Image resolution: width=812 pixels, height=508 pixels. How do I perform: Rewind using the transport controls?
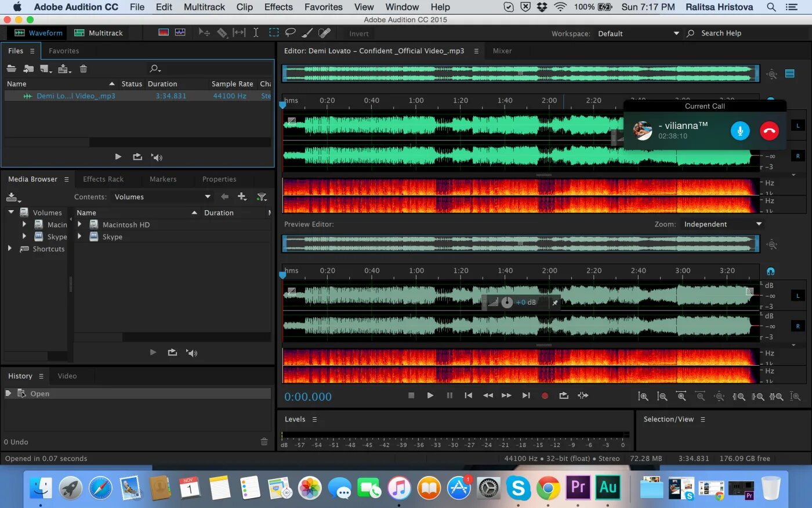coord(488,395)
